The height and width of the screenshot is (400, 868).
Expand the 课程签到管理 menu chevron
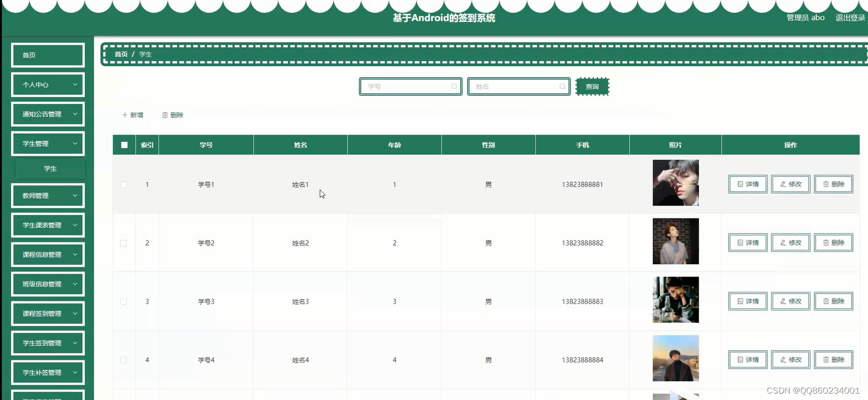click(x=75, y=314)
